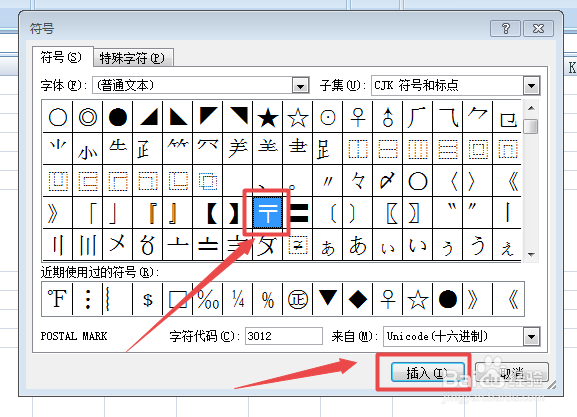Viewport: 577px width, 417px height.
Task: Pick the black diamond recent symbol
Action: 358,299
